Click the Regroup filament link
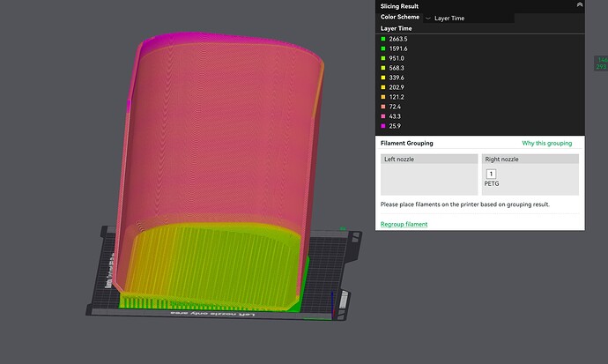 click(x=404, y=224)
